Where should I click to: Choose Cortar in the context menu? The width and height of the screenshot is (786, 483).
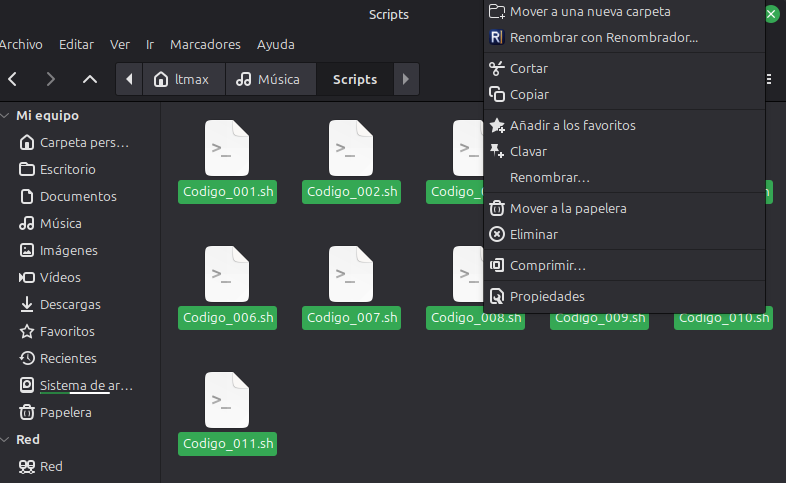[625, 69]
